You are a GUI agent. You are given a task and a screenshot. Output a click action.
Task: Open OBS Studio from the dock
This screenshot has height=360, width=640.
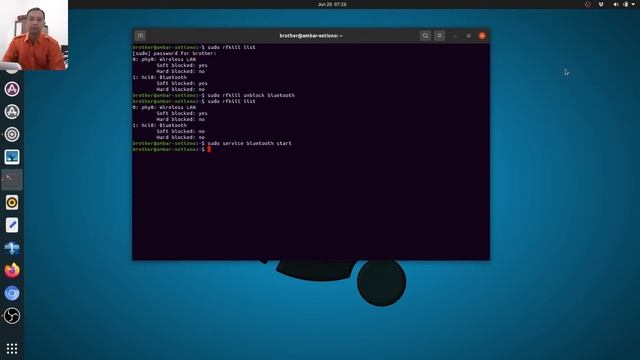point(12,316)
